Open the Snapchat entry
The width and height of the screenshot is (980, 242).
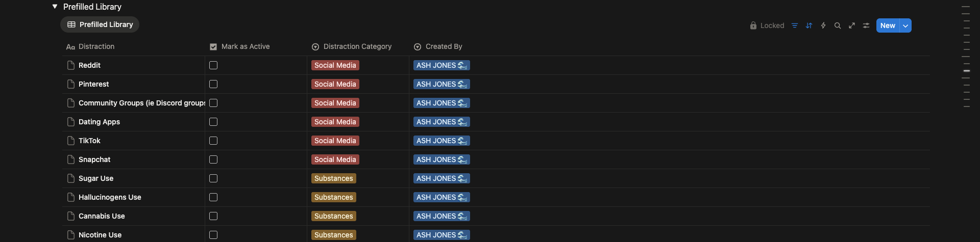(x=94, y=159)
